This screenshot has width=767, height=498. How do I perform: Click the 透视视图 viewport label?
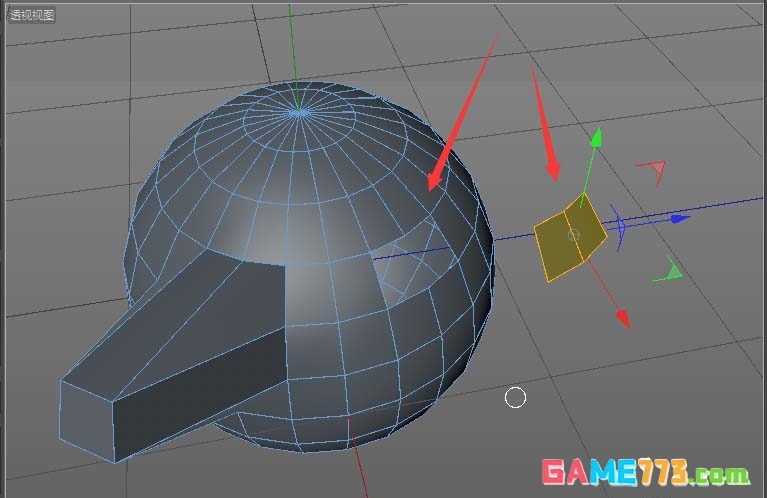click(x=32, y=15)
